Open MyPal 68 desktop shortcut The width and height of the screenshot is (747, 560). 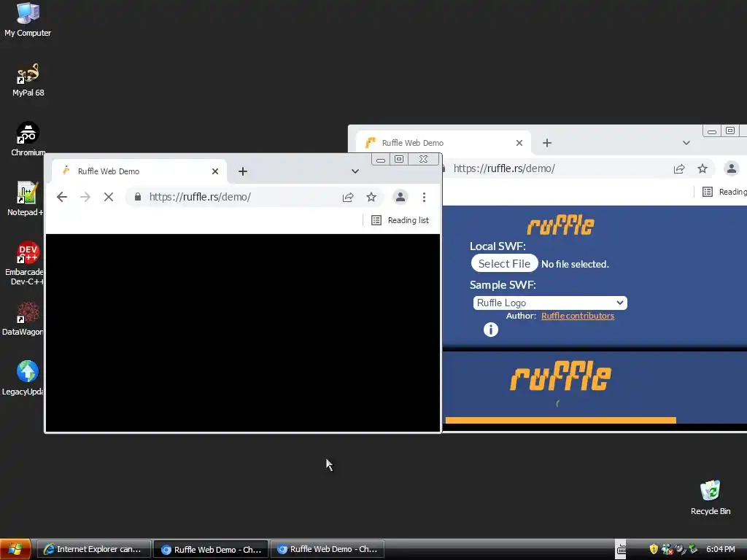28,80
